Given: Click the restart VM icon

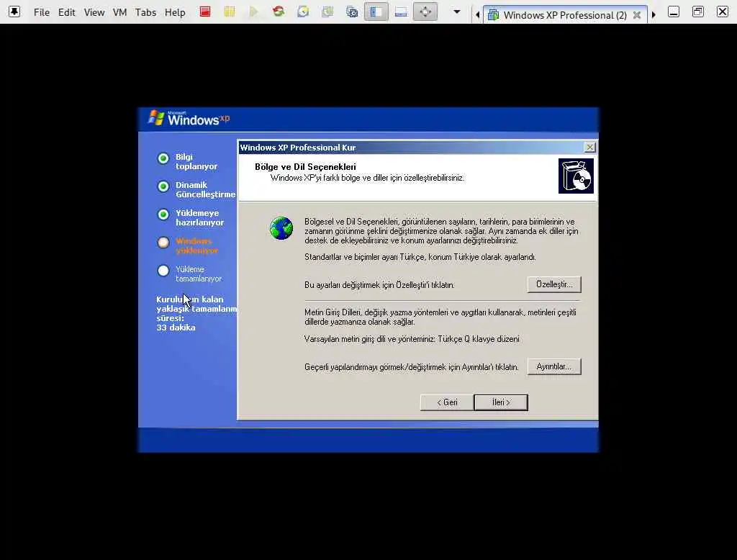Looking at the screenshot, I should 279,12.
